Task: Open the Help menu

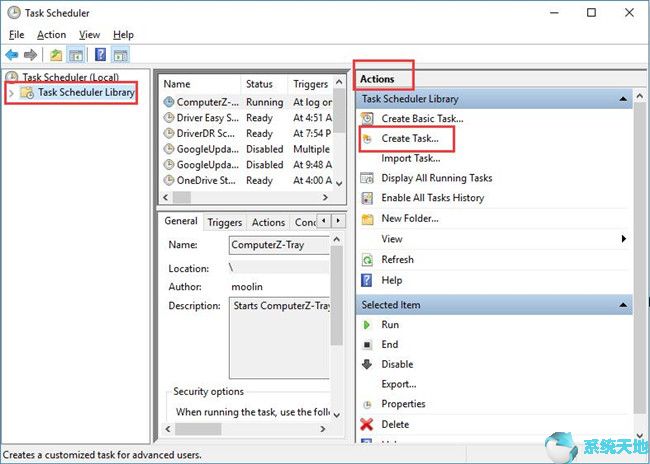Action: click(x=123, y=35)
